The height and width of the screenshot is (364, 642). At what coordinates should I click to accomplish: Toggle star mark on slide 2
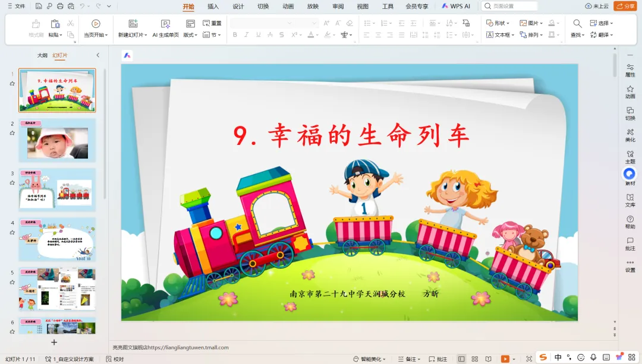point(12,133)
